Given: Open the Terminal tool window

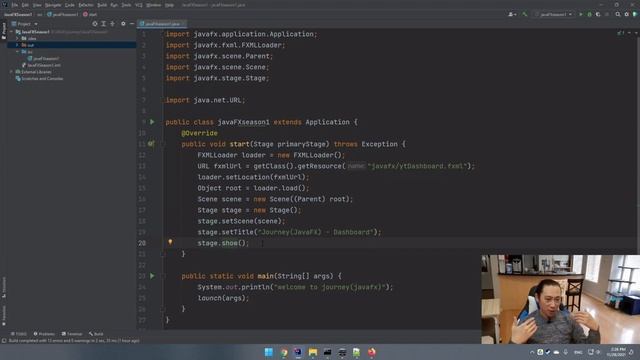Looking at the screenshot, I should click(72, 334).
